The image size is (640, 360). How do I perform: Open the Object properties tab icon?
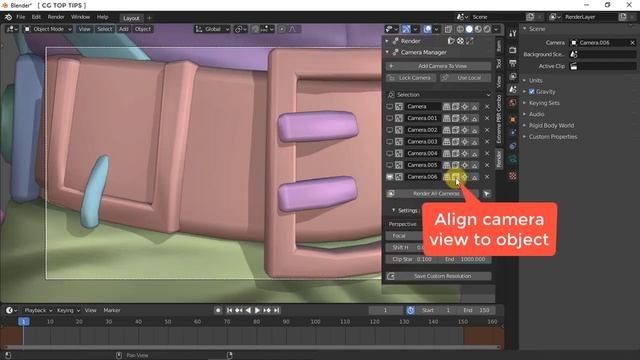(513, 120)
